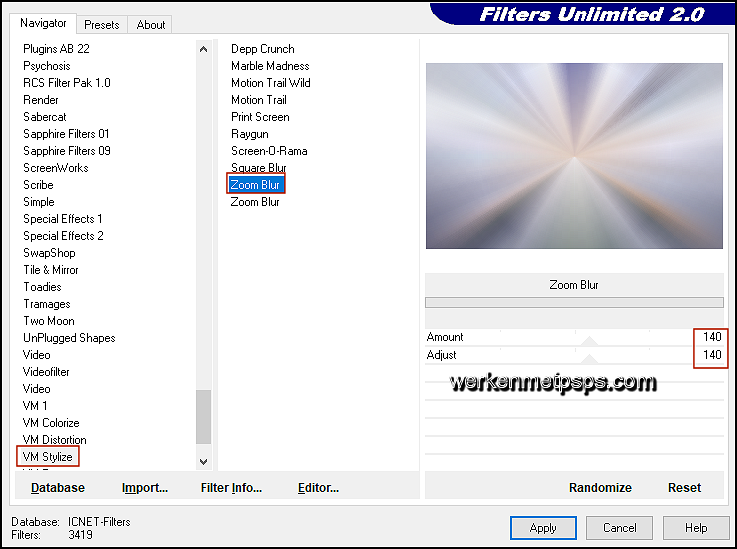Select Sapphire Filters 09 category
Screen dimensions: 737x549
point(67,151)
